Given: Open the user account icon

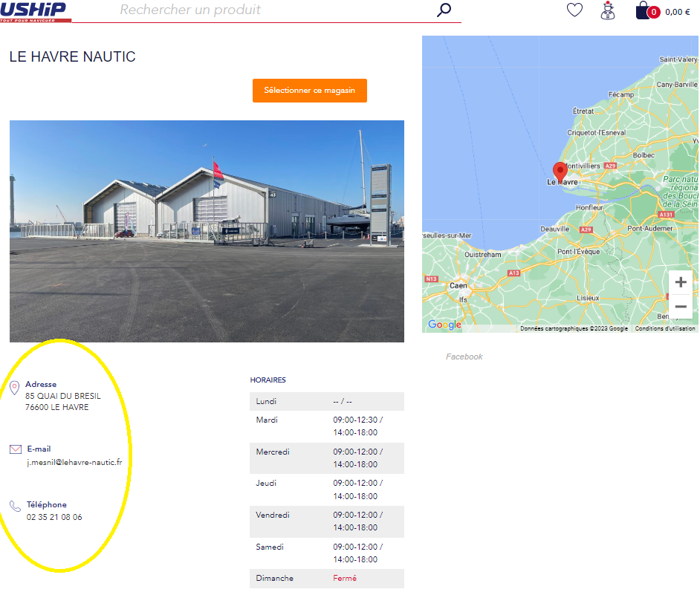Looking at the screenshot, I should 608,10.
